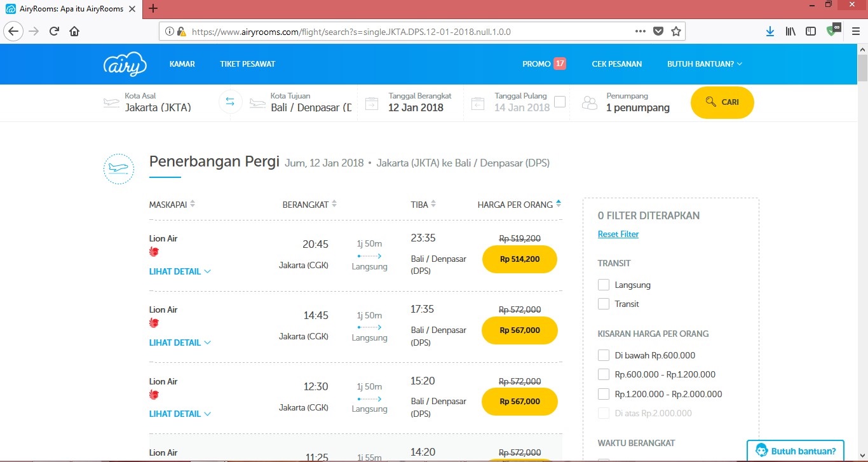
Task: Tick the Di bawah Rp.600.000 price filter
Action: [x=604, y=355]
